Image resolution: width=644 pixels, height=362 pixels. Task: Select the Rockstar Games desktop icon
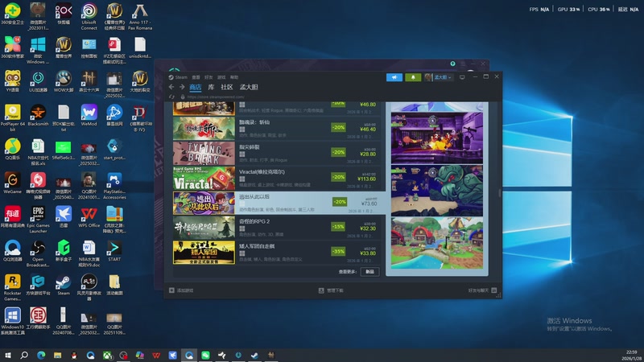click(12, 287)
